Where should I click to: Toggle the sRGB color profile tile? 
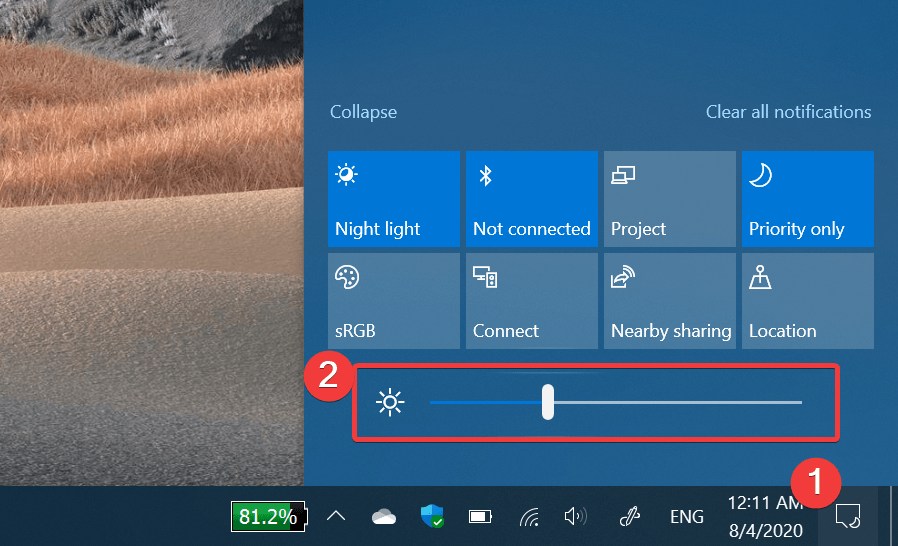(x=393, y=301)
